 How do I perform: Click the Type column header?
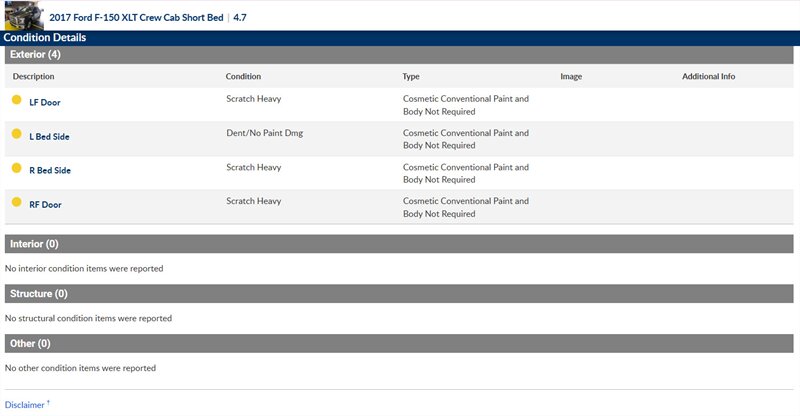point(411,76)
